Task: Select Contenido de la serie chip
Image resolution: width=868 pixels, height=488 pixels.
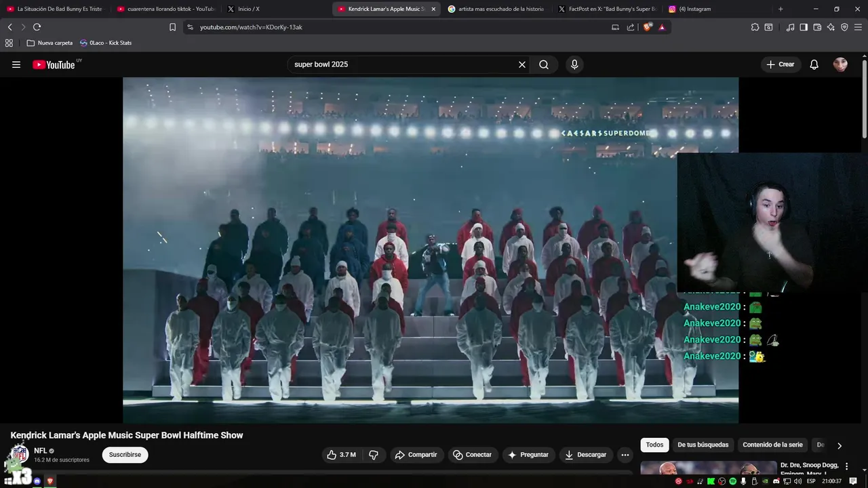Action: (x=772, y=445)
